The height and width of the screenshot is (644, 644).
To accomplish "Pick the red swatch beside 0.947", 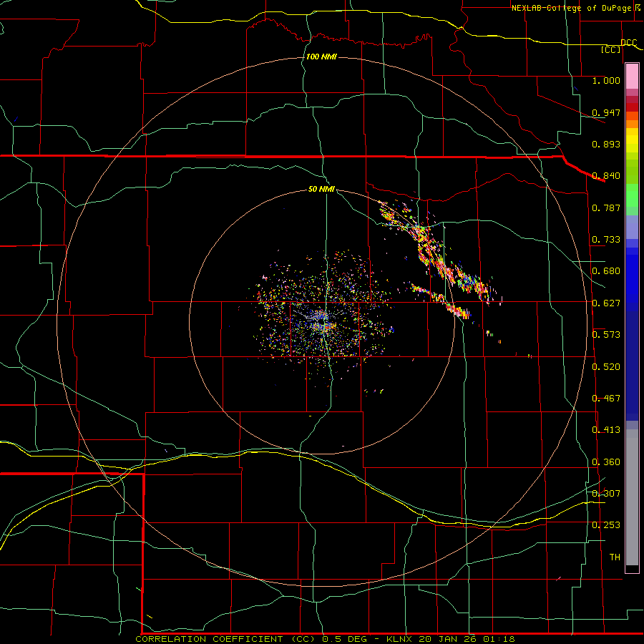I will click(x=632, y=107).
